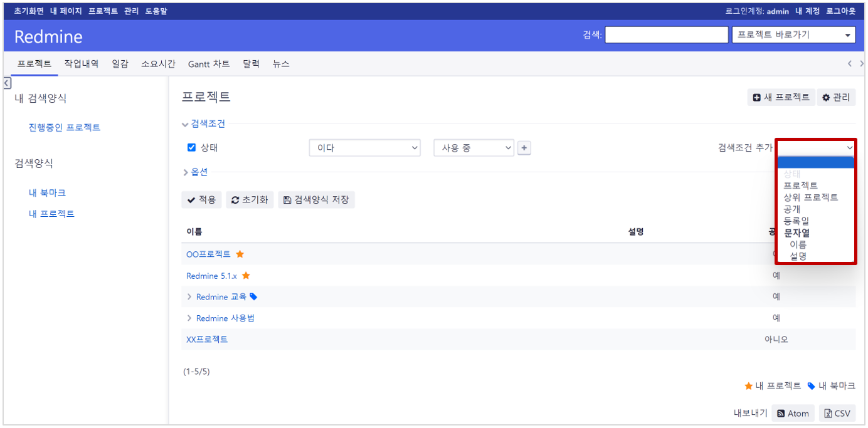Open 내 계정 link
868x428 pixels.
pyautogui.click(x=807, y=11)
